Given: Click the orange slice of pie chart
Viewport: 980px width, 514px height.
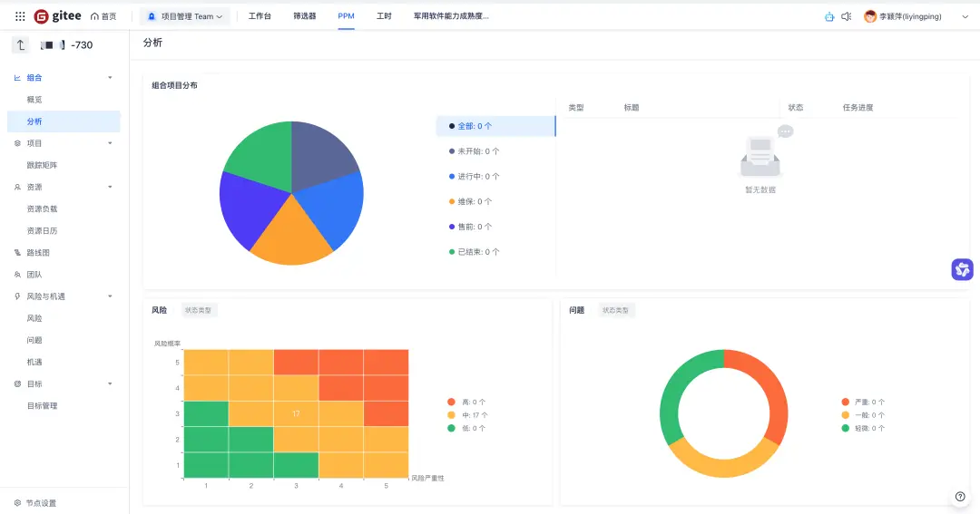Looking at the screenshot, I should pos(291,234).
